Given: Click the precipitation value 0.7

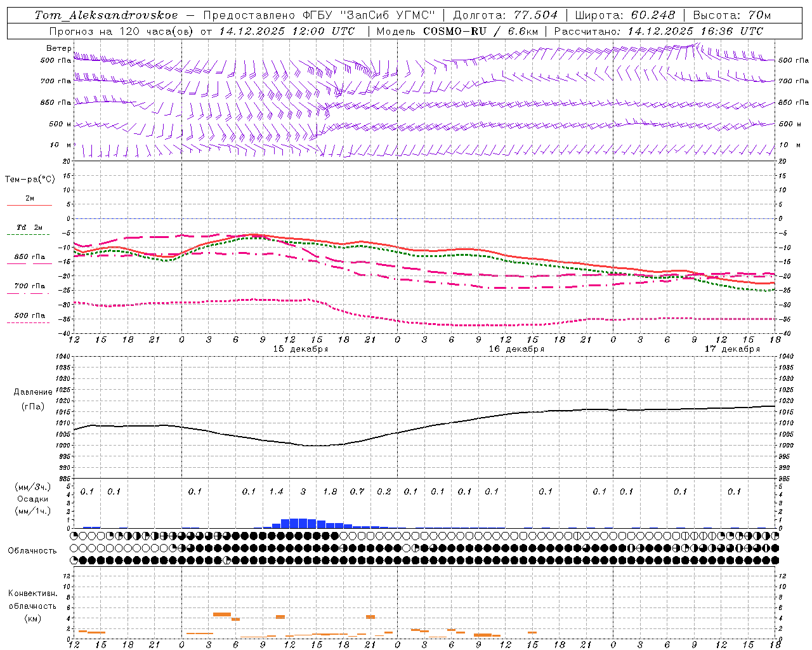Looking at the screenshot, I should [357, 491].
